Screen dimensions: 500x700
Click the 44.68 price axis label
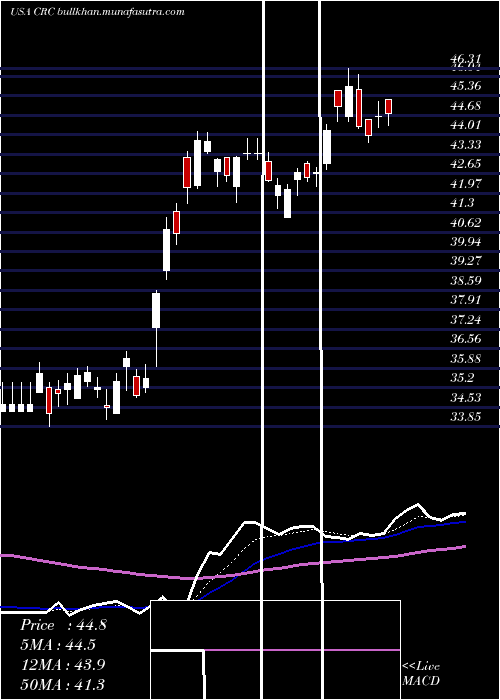(466, 106)
